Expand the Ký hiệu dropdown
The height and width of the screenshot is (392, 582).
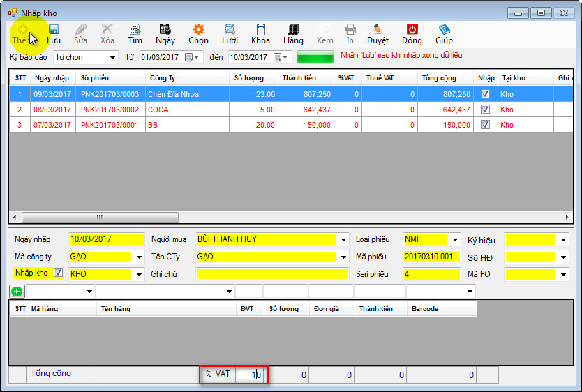pyautogui.click(x=563, y=239)
